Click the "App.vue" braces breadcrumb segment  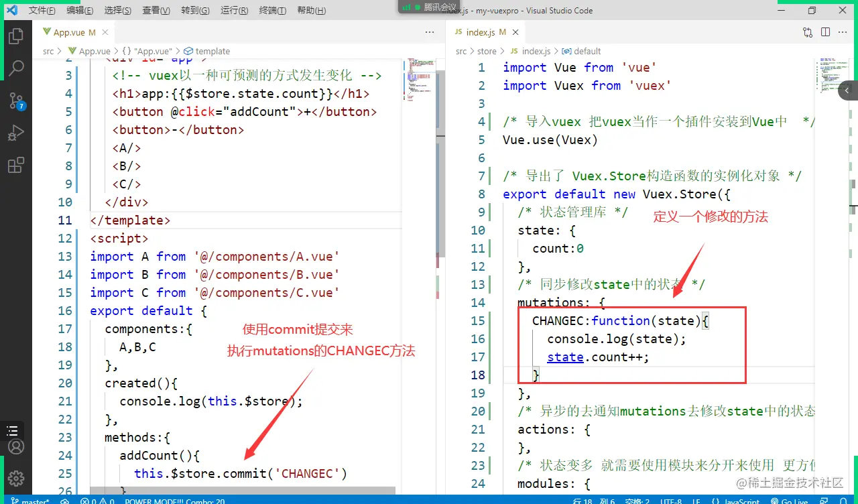[x=147, y=51]
